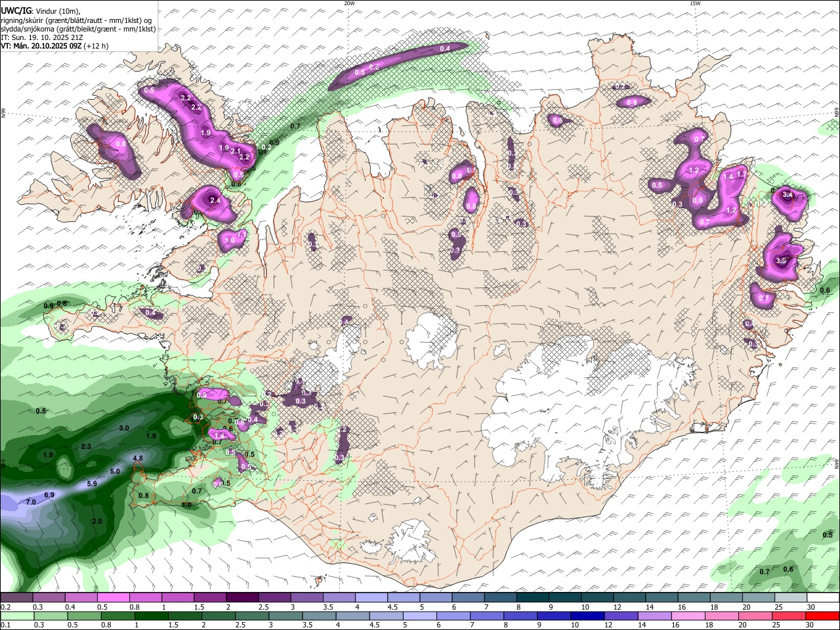Click the '2.4' snowfall value
840x630 pixels.
(x=214, y=201)
